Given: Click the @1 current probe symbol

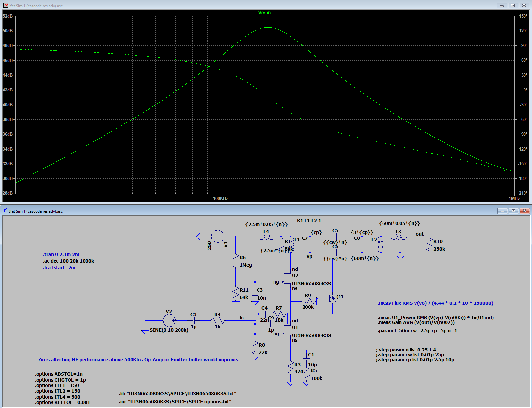Looking at the screenshot, I should coord(332,299).
